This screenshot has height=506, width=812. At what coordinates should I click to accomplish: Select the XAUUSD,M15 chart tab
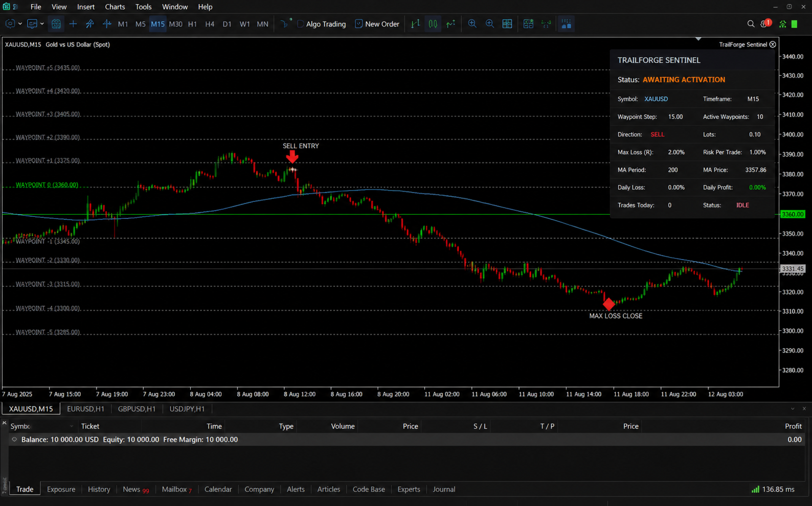(x=31, y=409)
